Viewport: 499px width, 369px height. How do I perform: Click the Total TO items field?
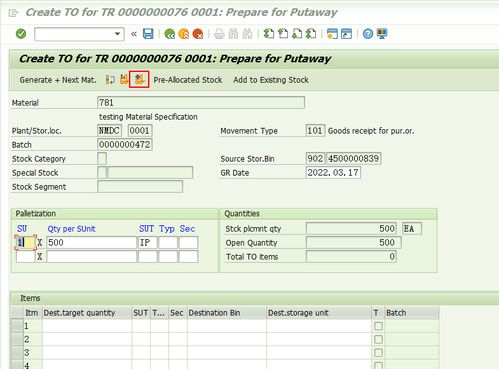[x=351, y=257]
